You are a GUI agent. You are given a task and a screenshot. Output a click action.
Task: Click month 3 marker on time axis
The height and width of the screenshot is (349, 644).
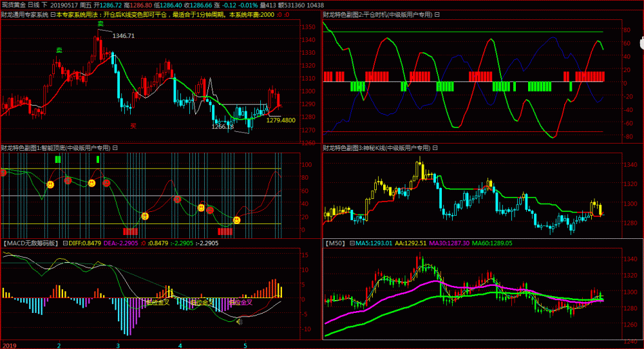click(118, 346)
